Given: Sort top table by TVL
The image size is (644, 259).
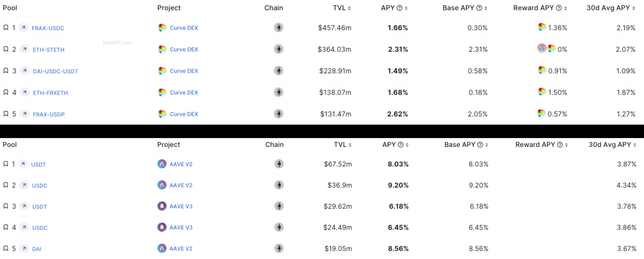Looking at the screenshot, I should (x=349, y=8).
